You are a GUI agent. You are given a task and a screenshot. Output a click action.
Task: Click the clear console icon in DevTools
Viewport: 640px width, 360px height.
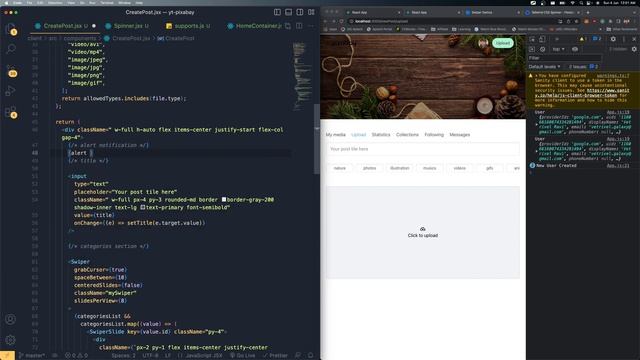click(542, 49)
